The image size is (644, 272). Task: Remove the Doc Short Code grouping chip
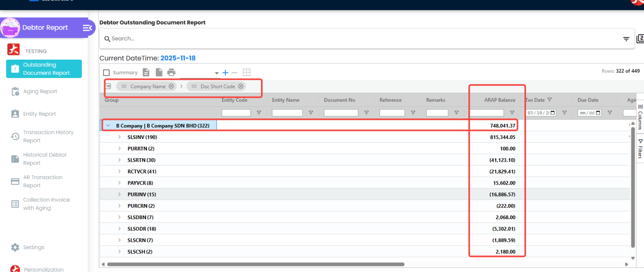click(x=240, y=86)
